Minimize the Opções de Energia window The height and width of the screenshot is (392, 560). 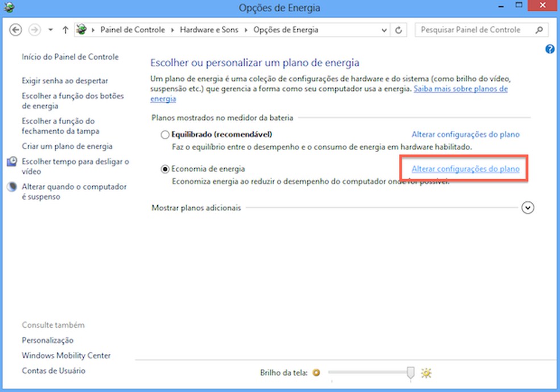501,6
